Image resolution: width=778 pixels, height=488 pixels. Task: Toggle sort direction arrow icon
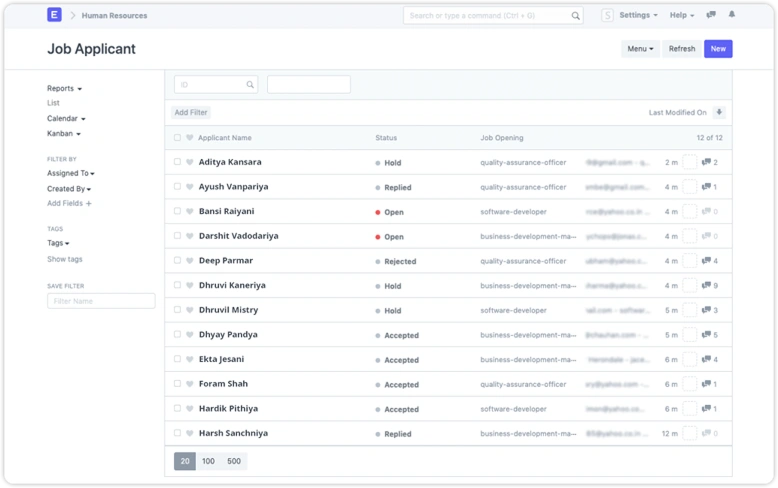tap(719, 113)
